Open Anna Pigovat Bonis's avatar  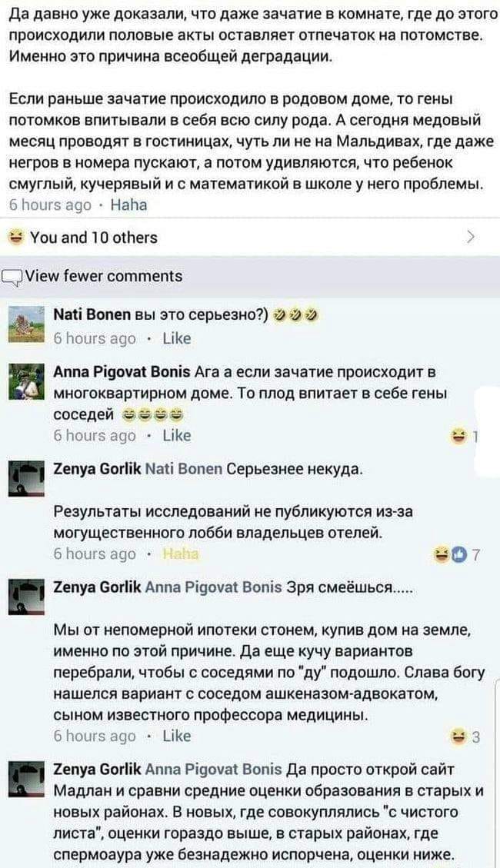[26, 381]
